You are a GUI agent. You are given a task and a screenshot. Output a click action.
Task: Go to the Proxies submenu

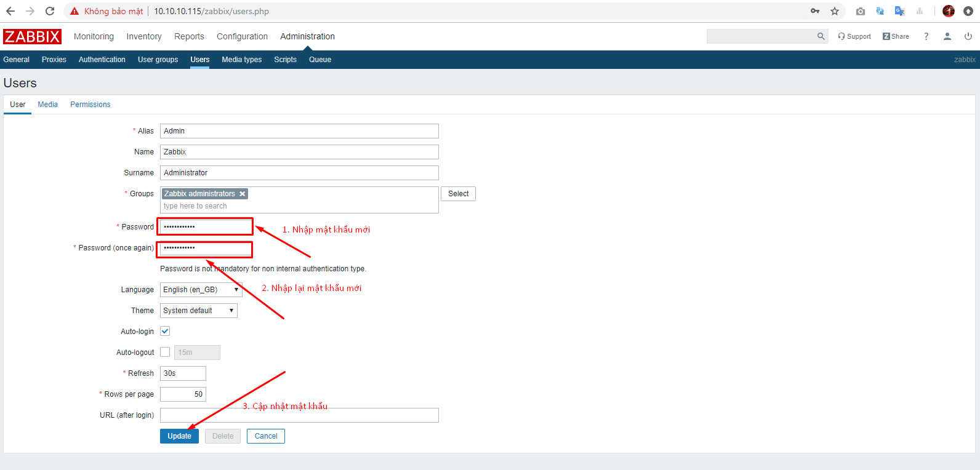[54, 60]
